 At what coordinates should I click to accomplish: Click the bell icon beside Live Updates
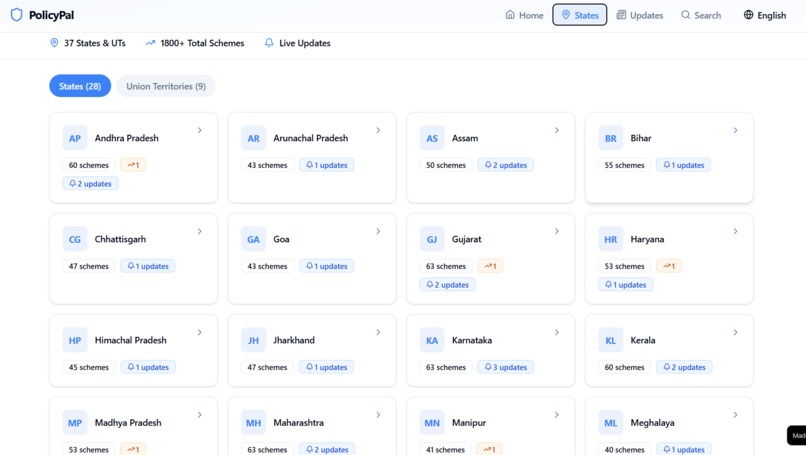(269, 43)
